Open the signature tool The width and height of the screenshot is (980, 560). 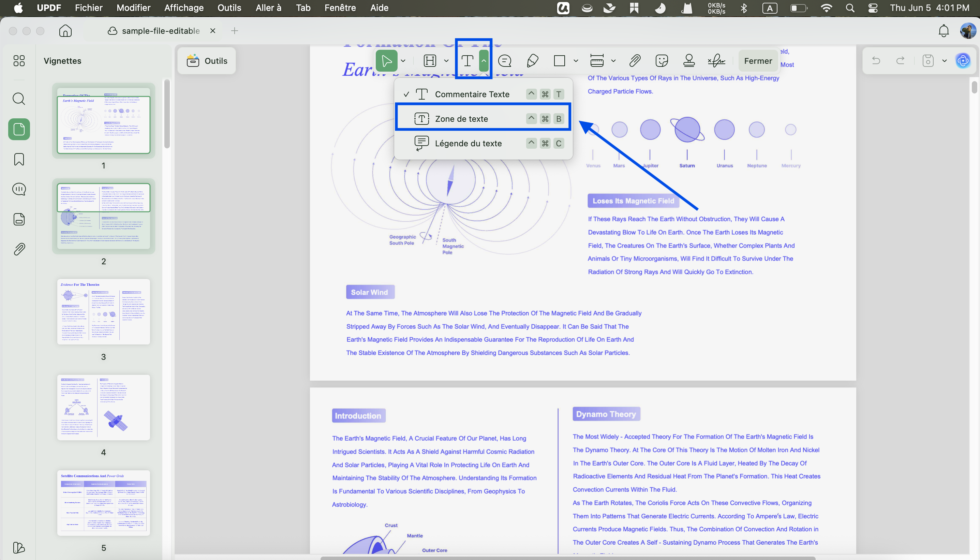click(717, 61)
